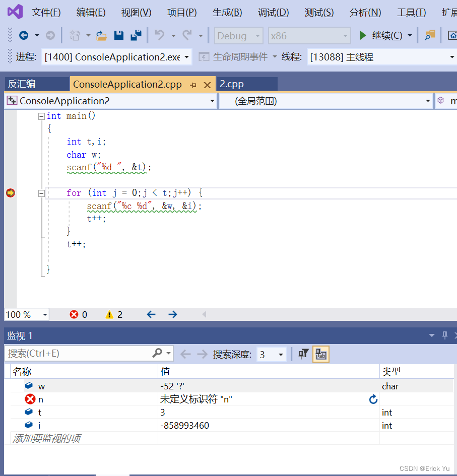Open the 视图(V) menu
The height and width of the screenshot is (476, 457).
point(136,13)
